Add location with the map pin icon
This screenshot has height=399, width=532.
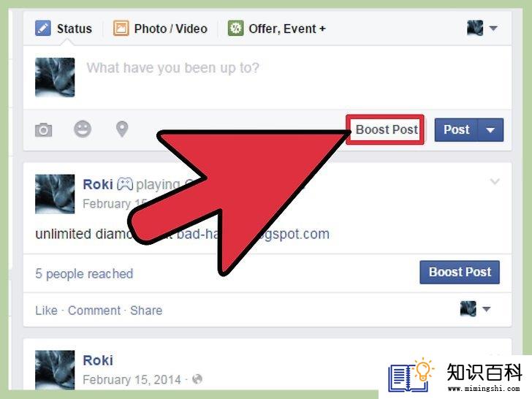(122, 129)
